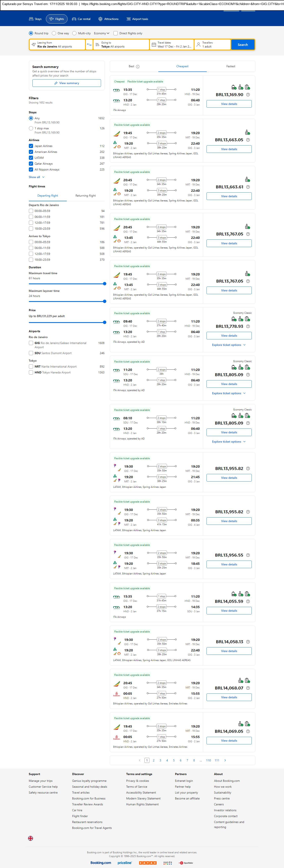The width and height of the screenshot is (284, 868).
Task: Switch to the Fastest sorting tab
Action: 231,66
